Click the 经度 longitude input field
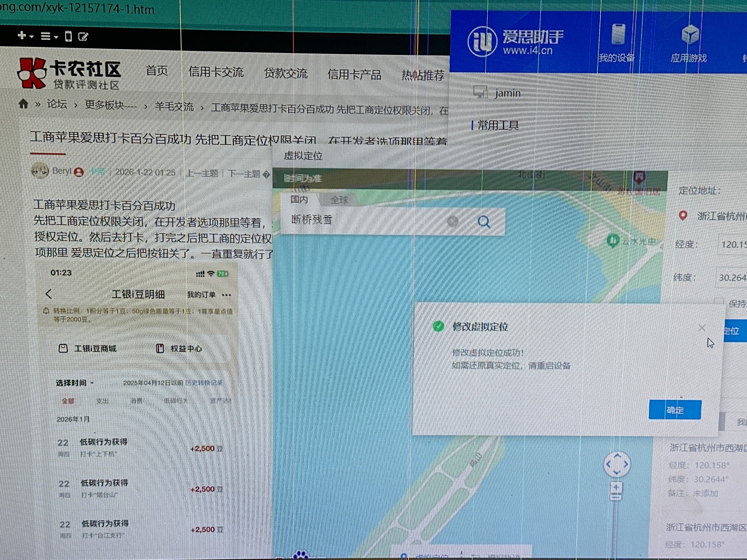 [732, 244]
